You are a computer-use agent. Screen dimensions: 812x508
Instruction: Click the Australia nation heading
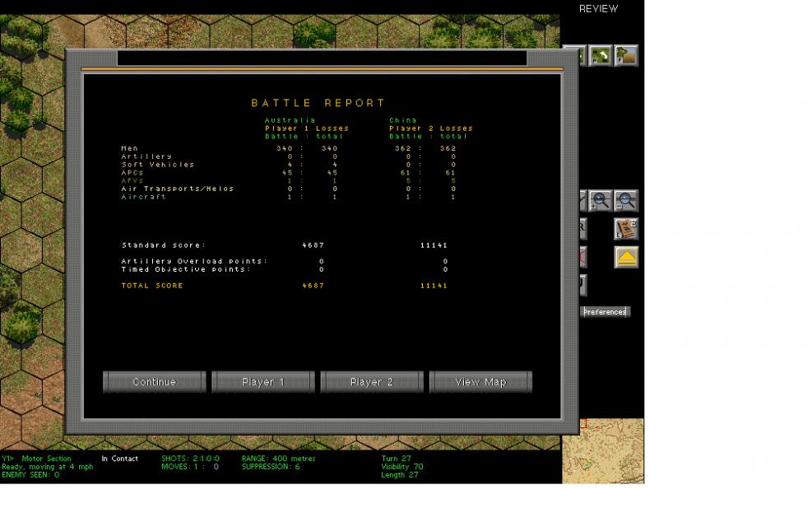[290, 120]
